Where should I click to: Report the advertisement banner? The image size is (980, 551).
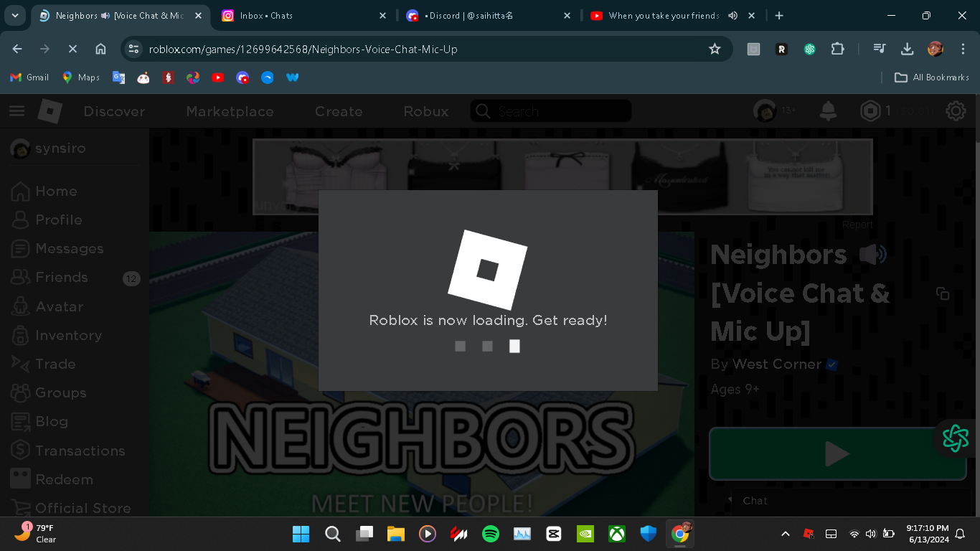point(857,225)
